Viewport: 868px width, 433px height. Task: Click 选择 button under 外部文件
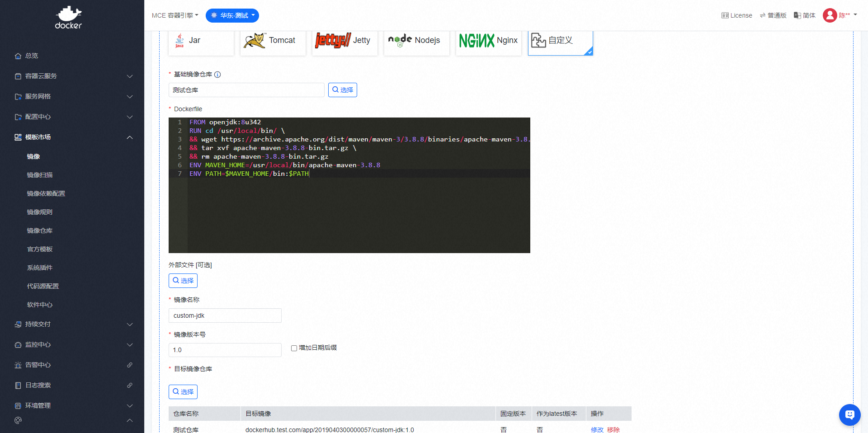183,281
